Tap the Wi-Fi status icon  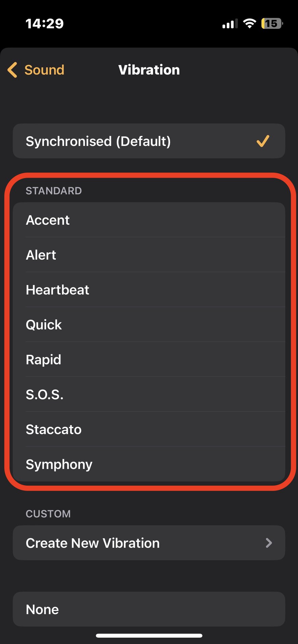click(249, 23)
